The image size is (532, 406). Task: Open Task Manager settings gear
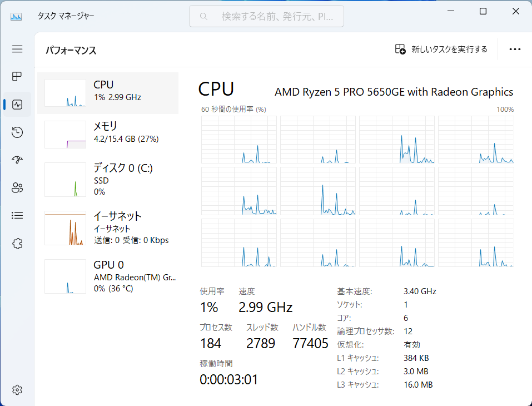(x=17, y=390)
